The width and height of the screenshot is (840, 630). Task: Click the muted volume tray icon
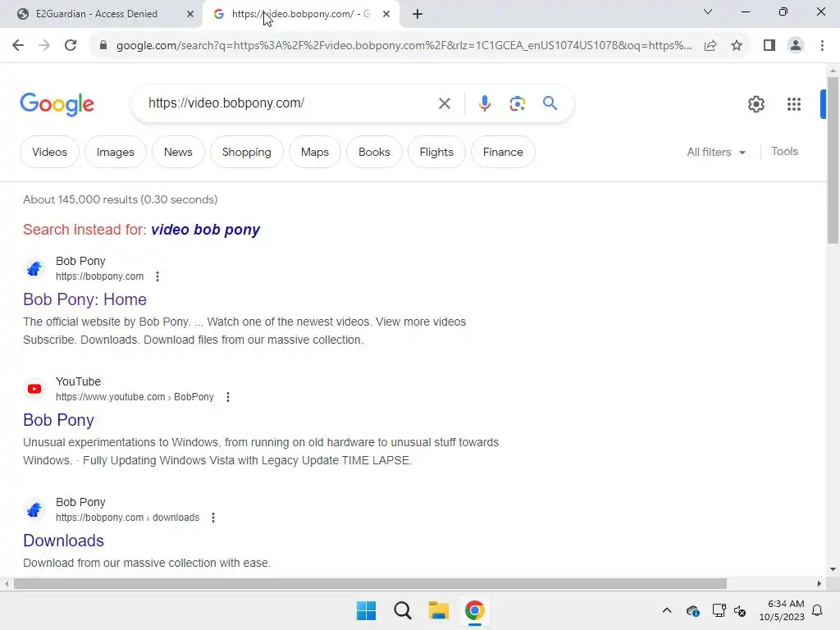pos(741,610)
